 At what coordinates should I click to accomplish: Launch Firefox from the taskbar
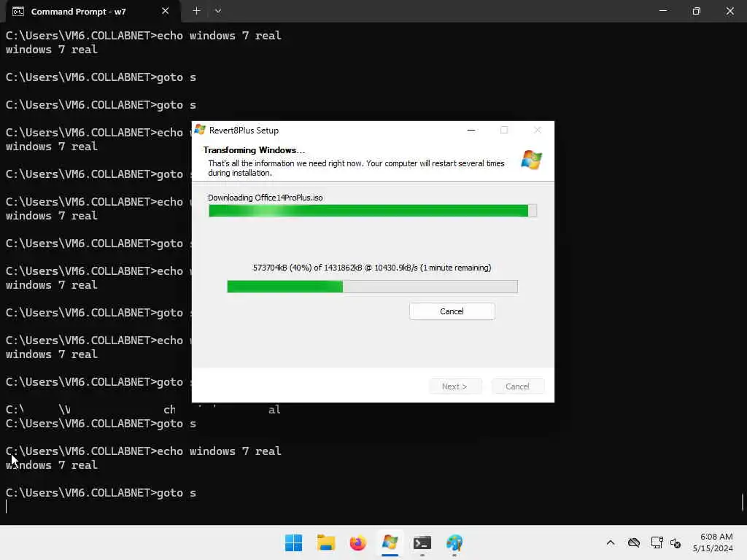[357, 542]
